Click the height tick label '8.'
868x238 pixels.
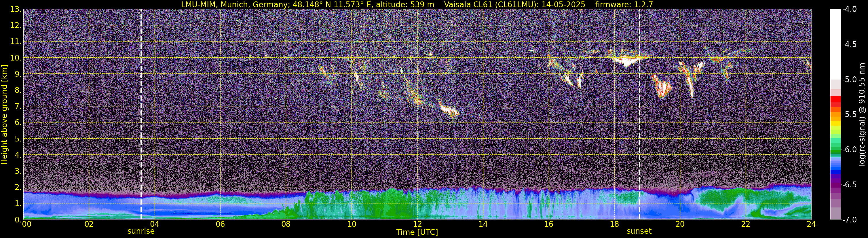point(18,90)
